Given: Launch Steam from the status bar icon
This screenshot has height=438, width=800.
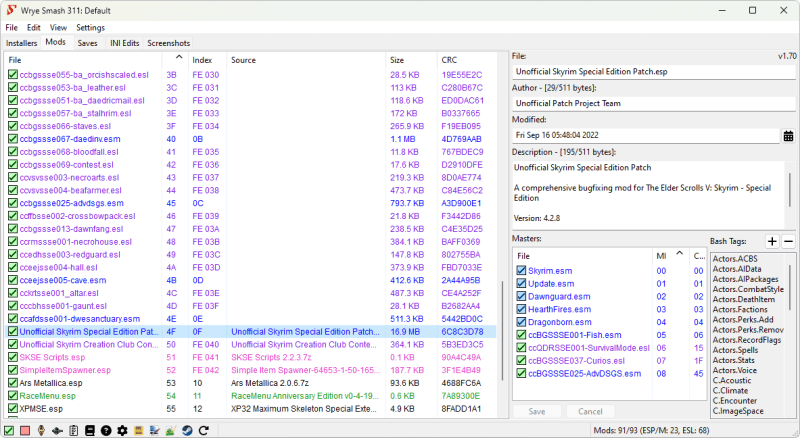Looking at the screenshot, I should point(187,430).
